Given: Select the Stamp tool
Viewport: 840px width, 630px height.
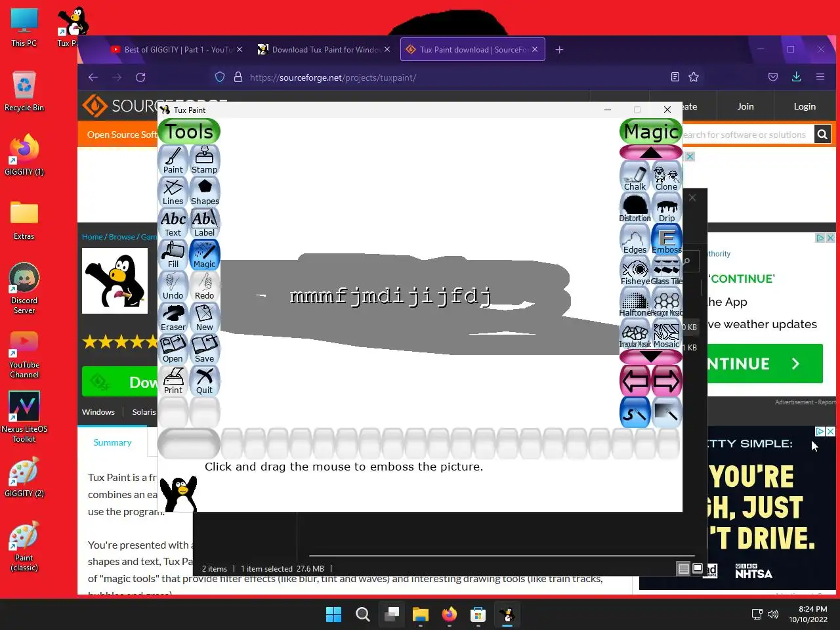Looking at the screenshot, I should click(205, 160).
